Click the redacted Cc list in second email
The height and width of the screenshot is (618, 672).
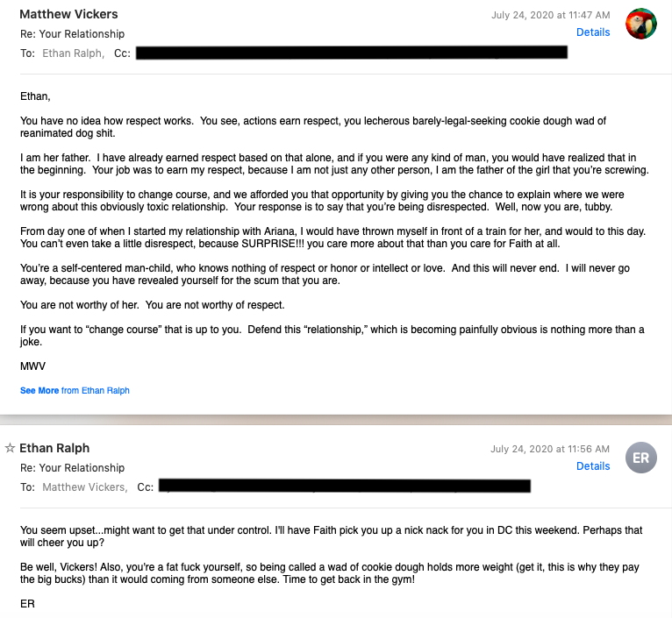345,487
